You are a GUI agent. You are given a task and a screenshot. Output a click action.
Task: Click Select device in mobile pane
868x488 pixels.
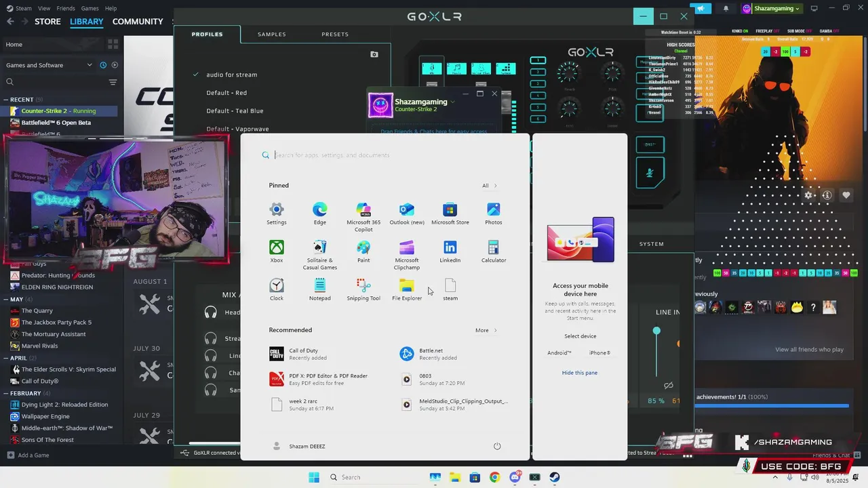coord(580,336)
